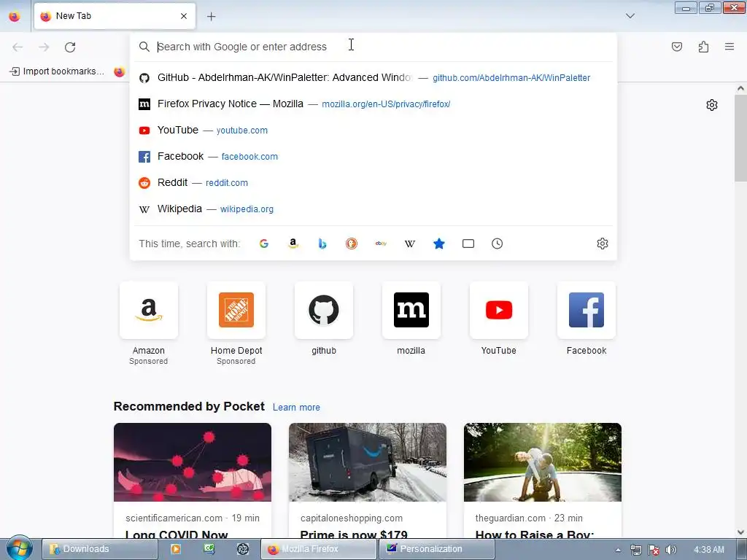747x560 pixels.
Task: Open the capitaloneshopping.com Prime article image
Action: click(x=368, y=462)
